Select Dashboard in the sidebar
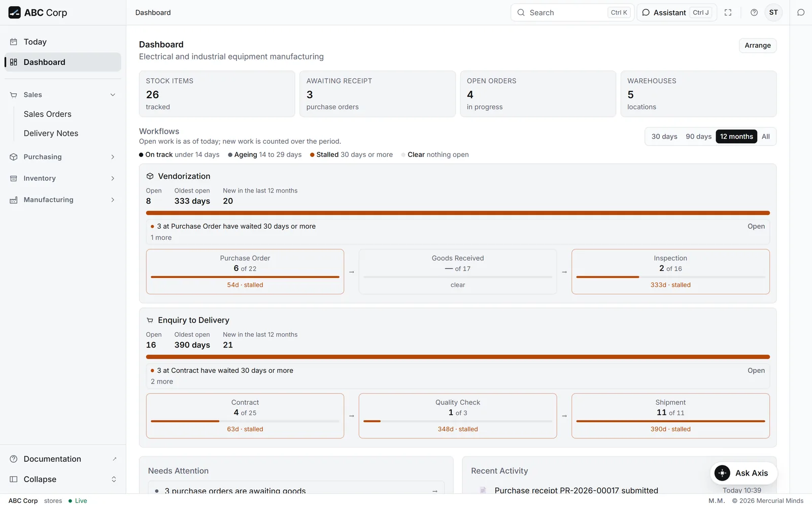812x508 pixels. point(63,62)
